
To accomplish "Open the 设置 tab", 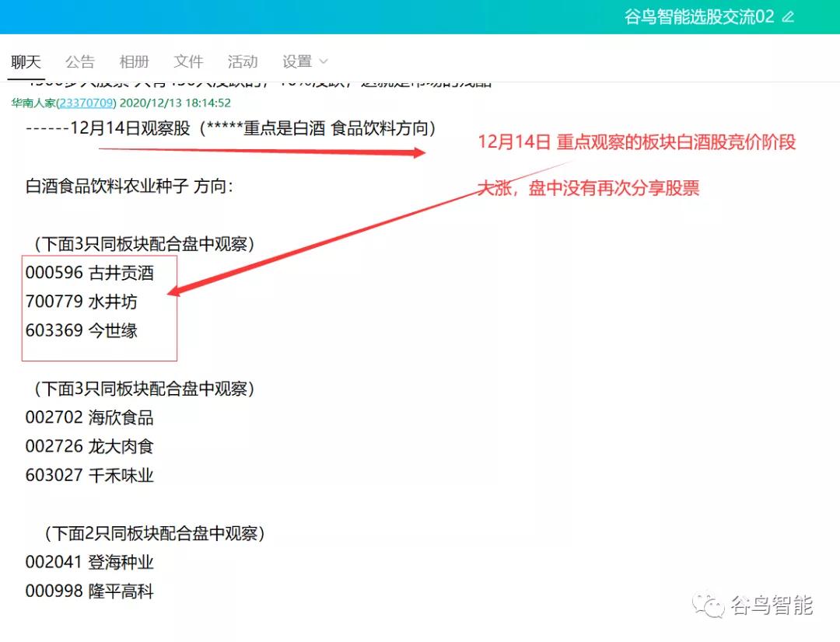I will coord(297,61).
